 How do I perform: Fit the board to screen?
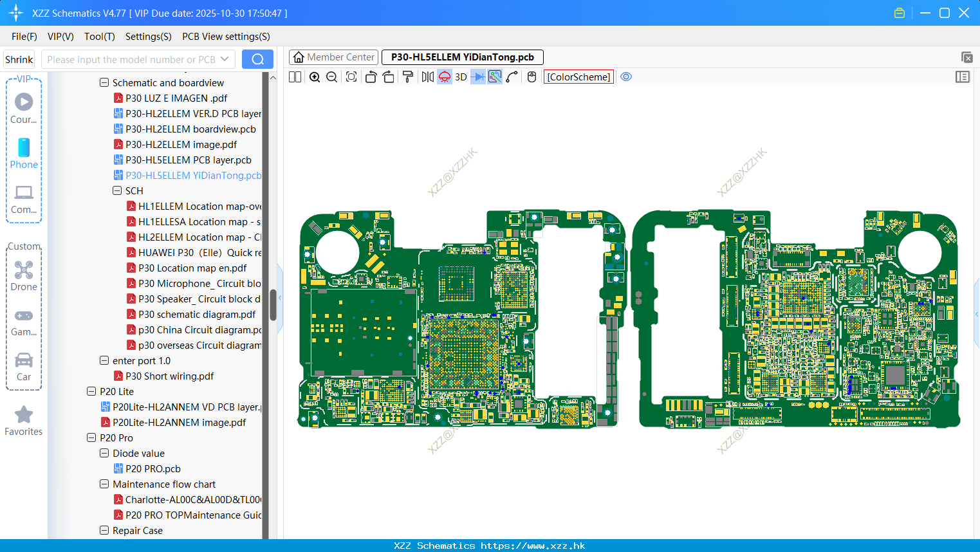[x=351, y=77]
